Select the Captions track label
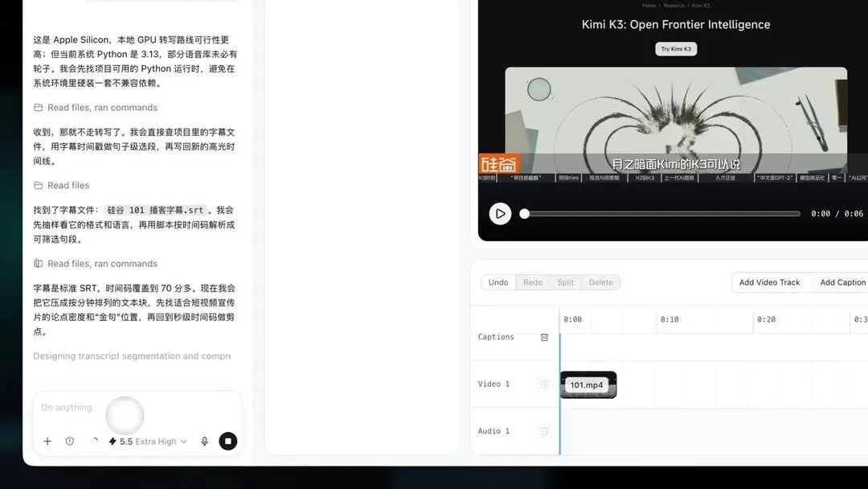868x489 pixels. (x=495, y=337)
